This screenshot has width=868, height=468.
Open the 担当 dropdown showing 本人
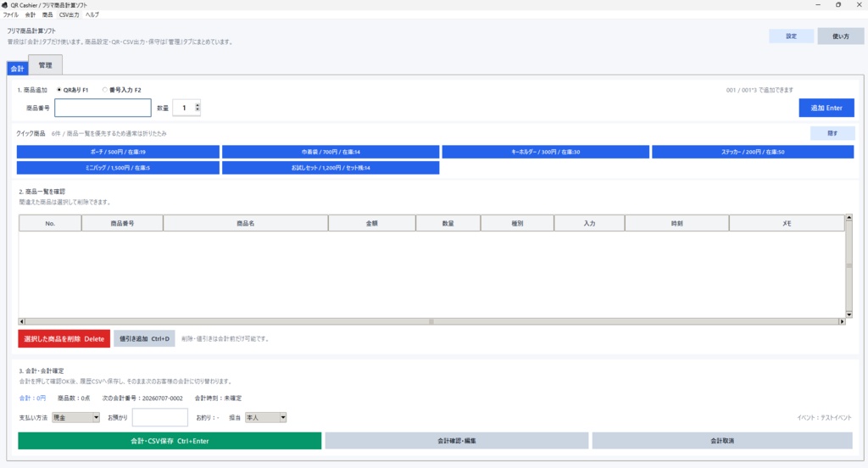click(x=265, y=418)
